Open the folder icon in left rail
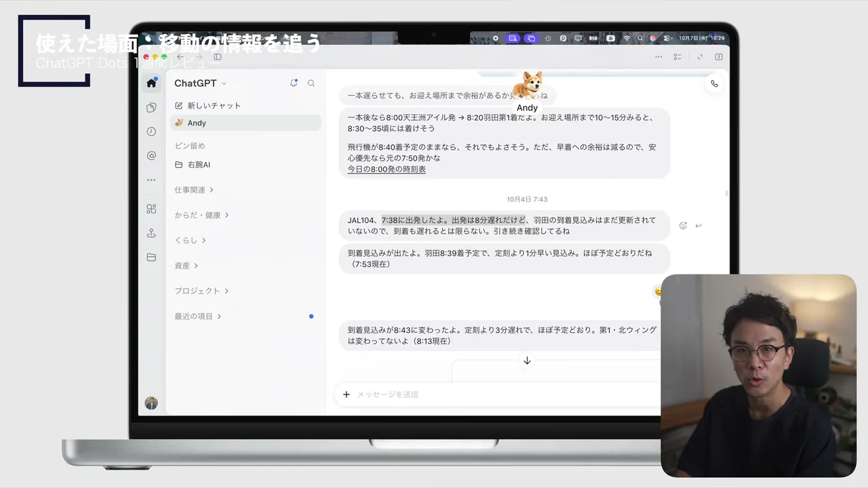The height and width of the screenshot is (488, 868). coord(151,258)
